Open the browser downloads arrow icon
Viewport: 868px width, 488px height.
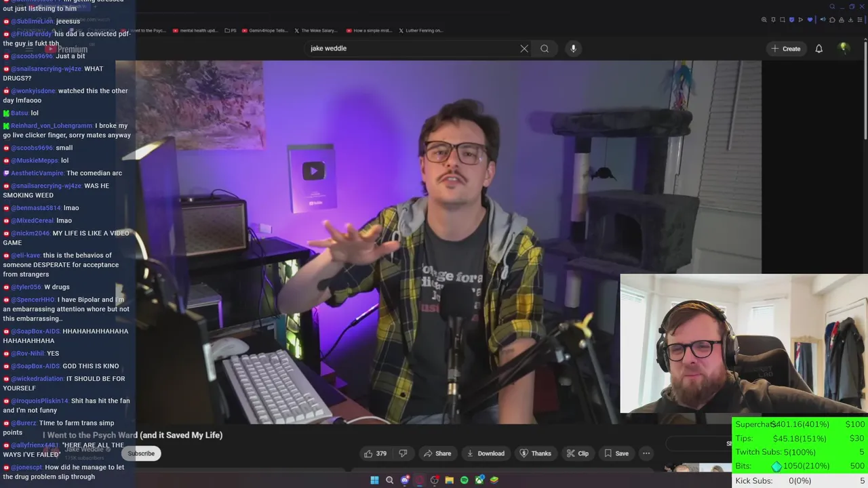850,20
